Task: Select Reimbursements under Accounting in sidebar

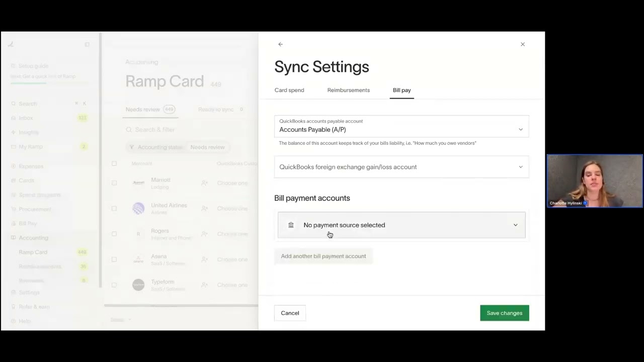Action: coord(40,266)
